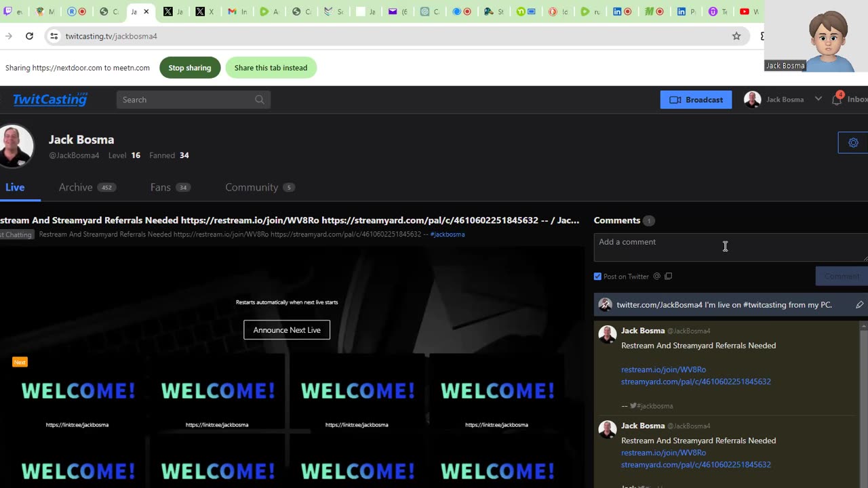
Task: Close the active TwitCasting browser tab
Action: point(146,12)
